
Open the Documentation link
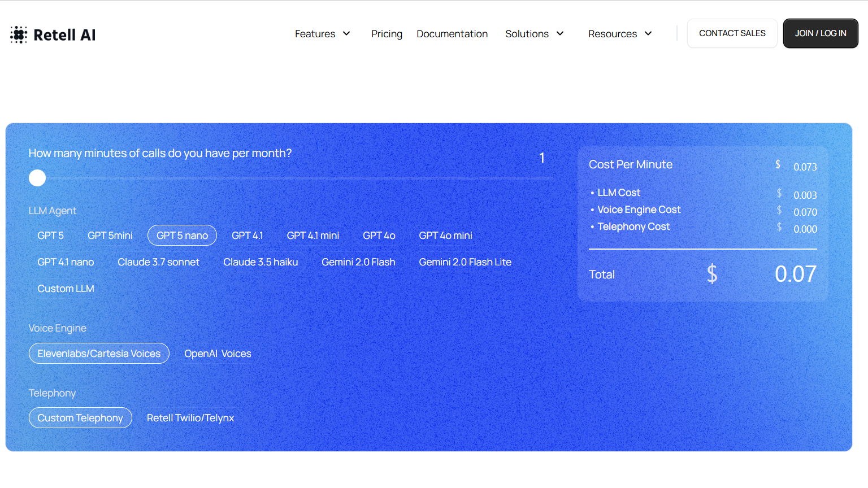coord(452,34)
